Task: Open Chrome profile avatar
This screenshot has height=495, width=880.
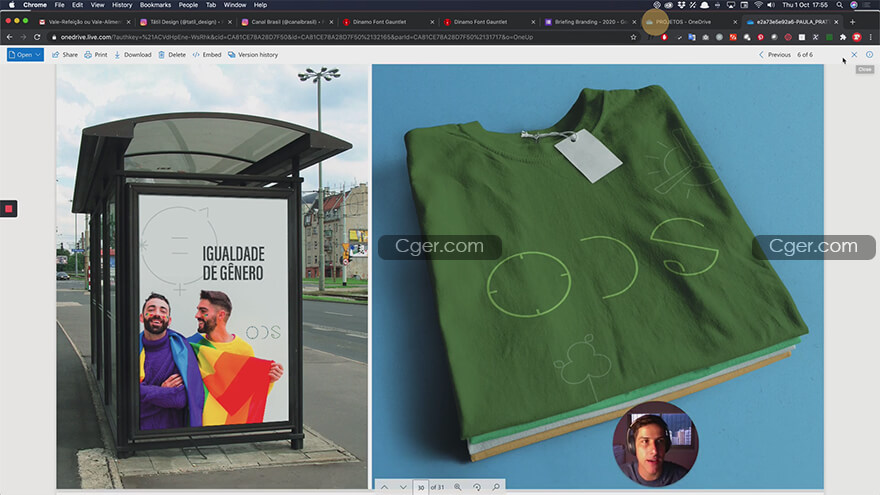Action: (857, 37)
